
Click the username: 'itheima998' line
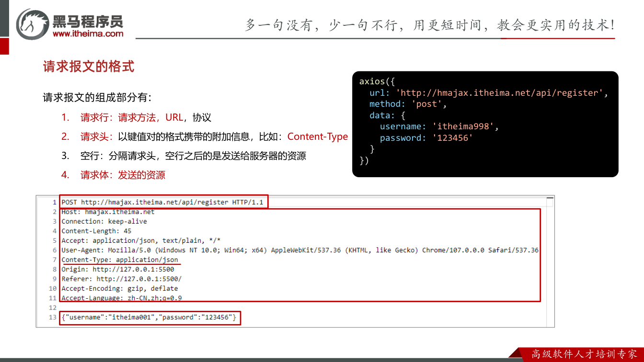439,126
